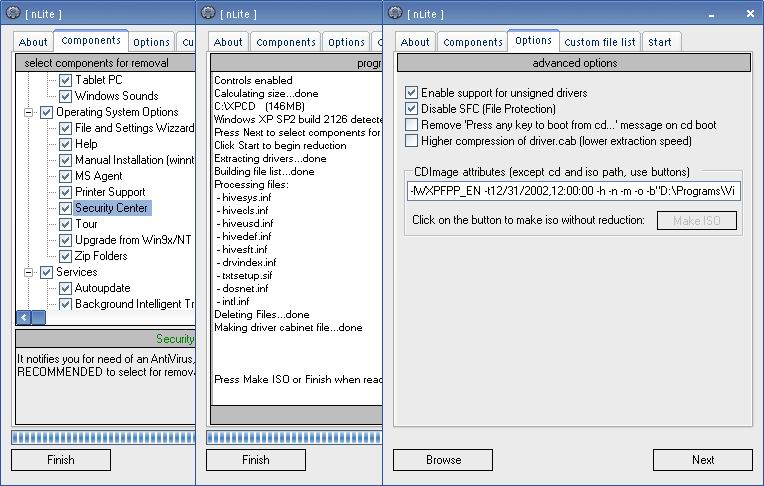
Task: Click the 'advanced options' header bar
Action: click(x=574, y=63)
